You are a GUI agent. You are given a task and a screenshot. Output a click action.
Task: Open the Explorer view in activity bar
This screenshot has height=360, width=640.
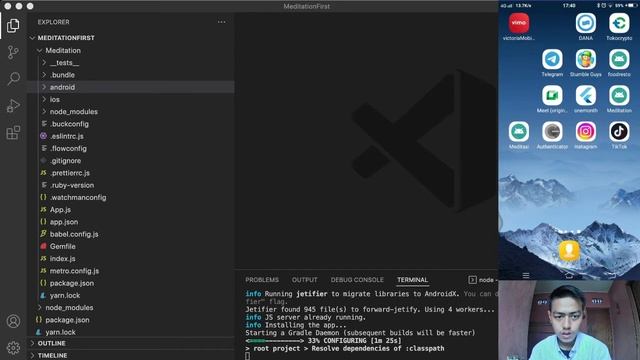[x=13, y=26]
